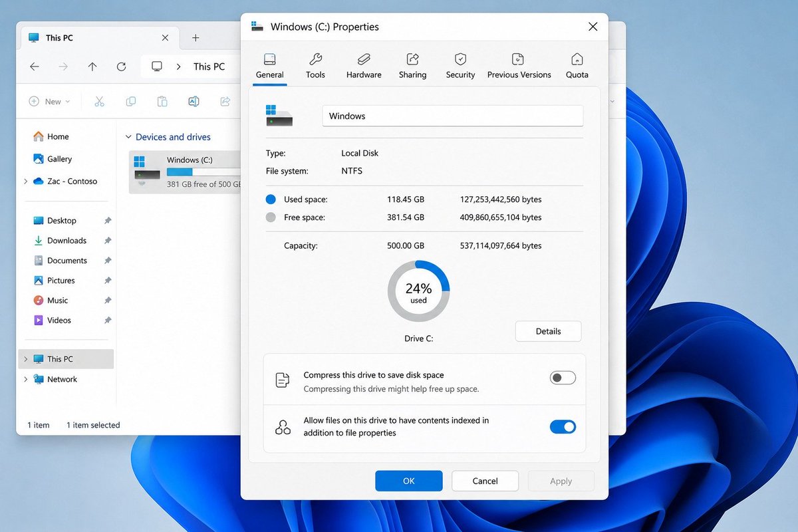Click the pin icon beside Downloads
Image resolution: width=798 pixels, height=532 pixels.
[108, 241]
